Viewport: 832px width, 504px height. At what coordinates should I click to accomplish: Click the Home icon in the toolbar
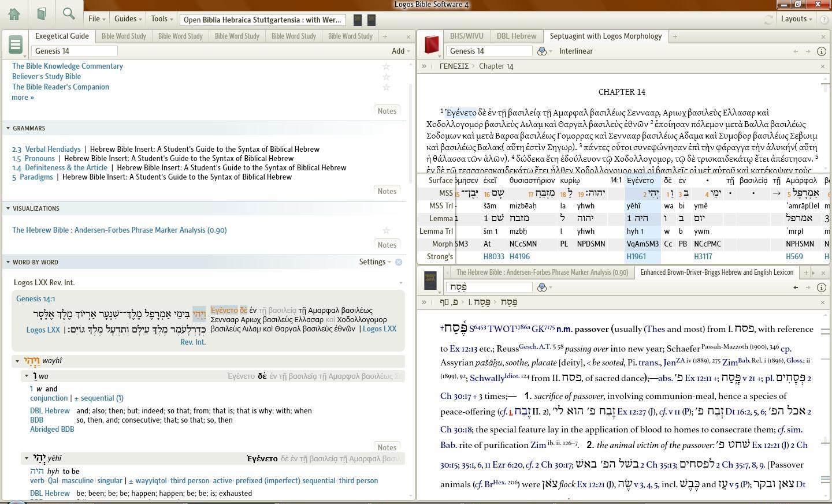(x=14, y=13)
